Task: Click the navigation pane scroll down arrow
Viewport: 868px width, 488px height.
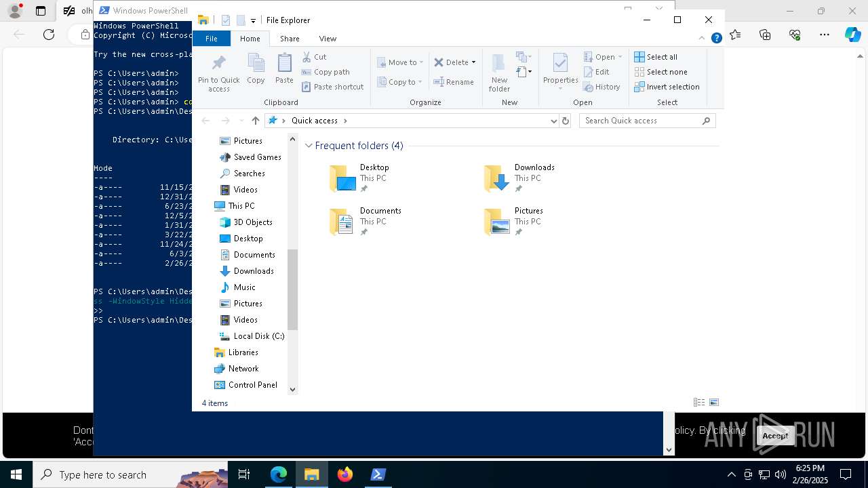Action: click(x=292, y=390)
